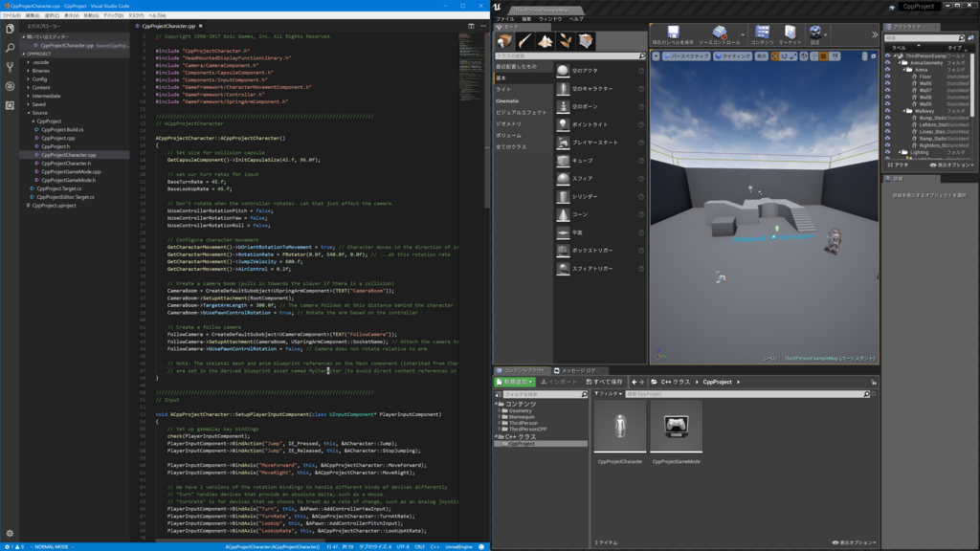Open the Search view in VS Code activity bar

coord(10,48)
